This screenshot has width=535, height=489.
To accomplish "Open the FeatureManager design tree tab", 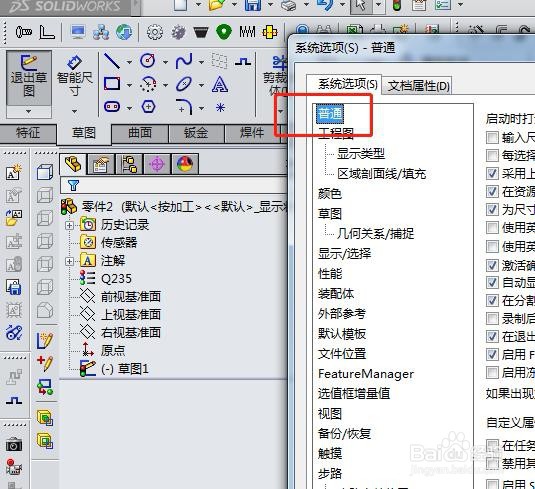I will [x=73, y=164].
